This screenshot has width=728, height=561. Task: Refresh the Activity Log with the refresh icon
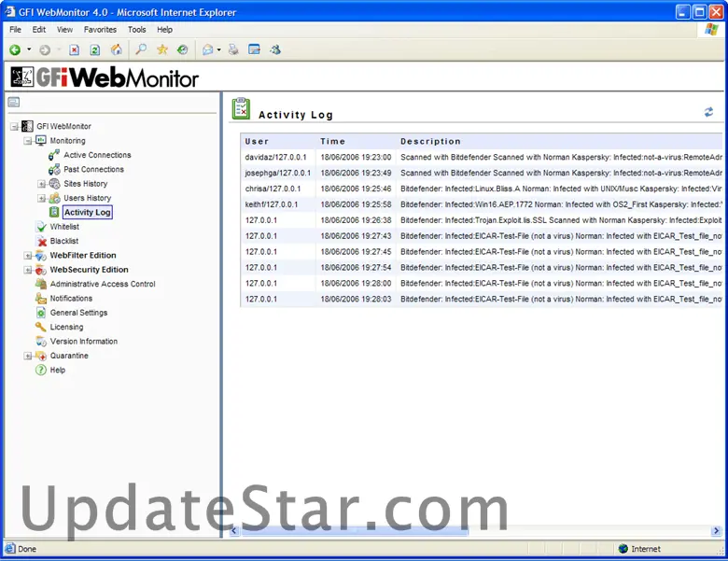(x=708, y=112)
